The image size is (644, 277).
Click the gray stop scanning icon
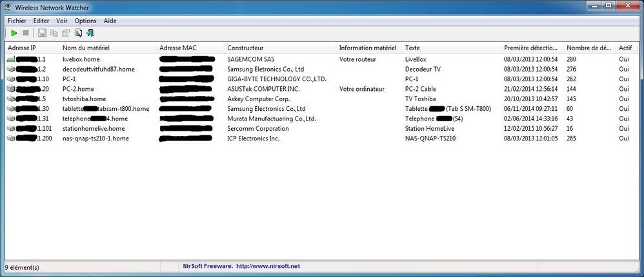26,33
